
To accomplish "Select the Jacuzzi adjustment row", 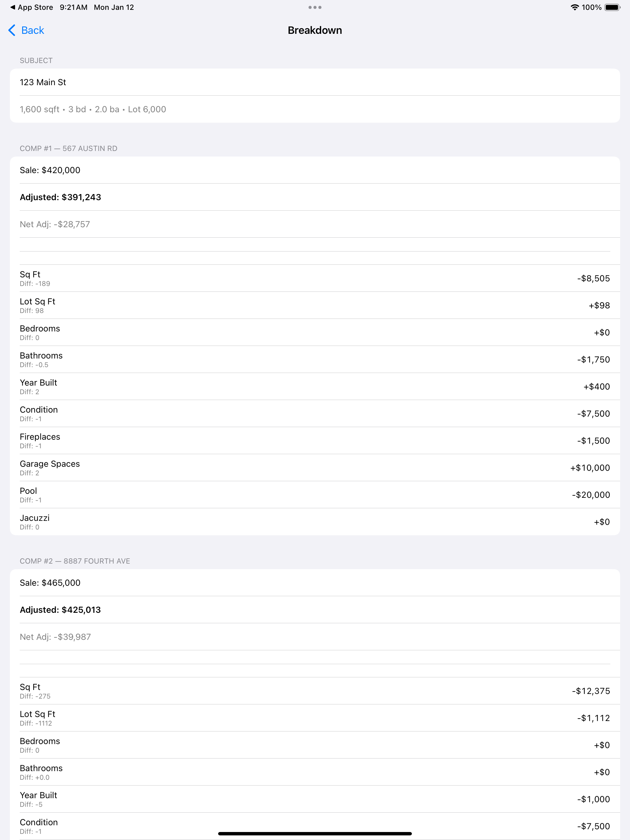I will pos(315,522).
